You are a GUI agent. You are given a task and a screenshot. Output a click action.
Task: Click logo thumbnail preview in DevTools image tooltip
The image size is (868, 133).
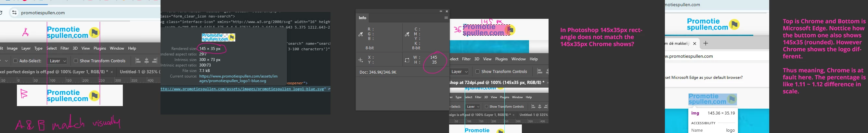tap(218, 37)
